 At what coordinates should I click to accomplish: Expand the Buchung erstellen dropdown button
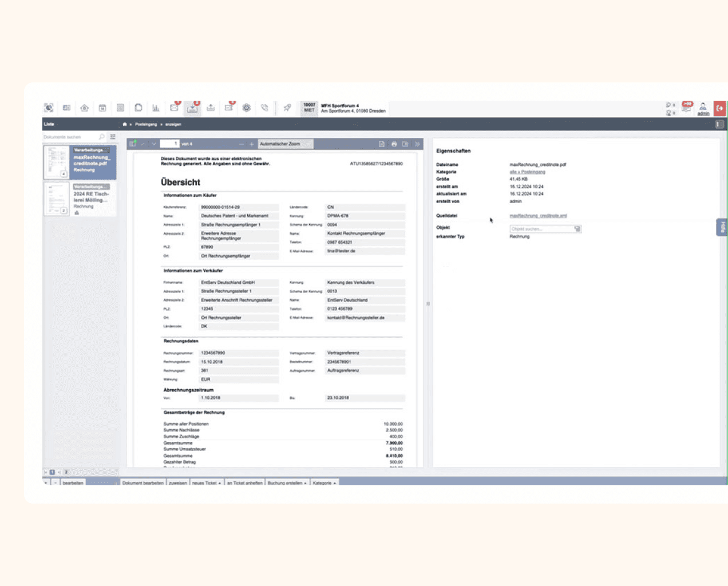click(x=287, y=483)
